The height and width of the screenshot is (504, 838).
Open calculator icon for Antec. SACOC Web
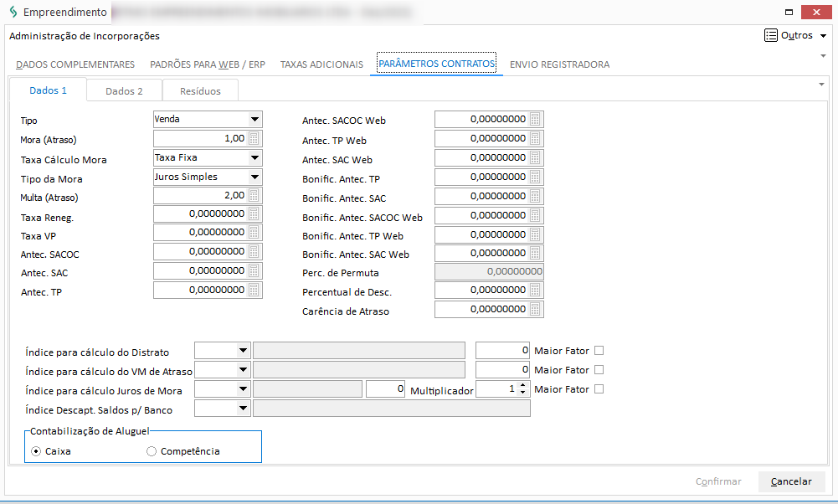tap(536, 120)
